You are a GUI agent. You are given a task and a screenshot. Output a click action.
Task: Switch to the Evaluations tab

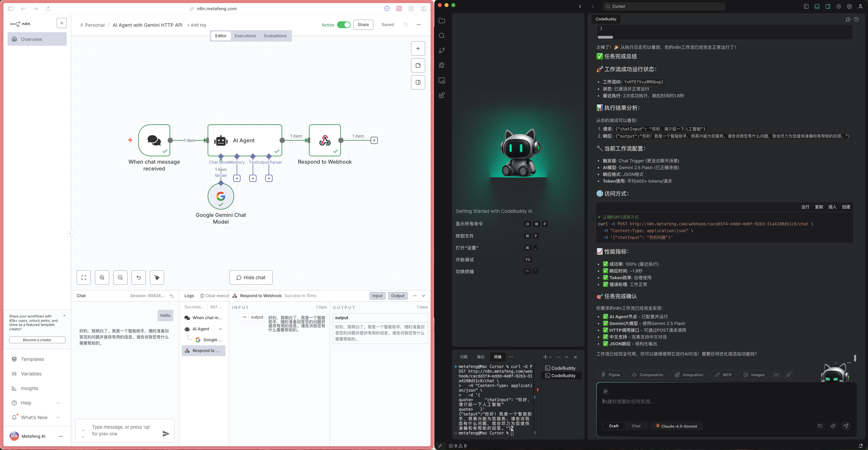pyautogui.click(x=275, y=36)
